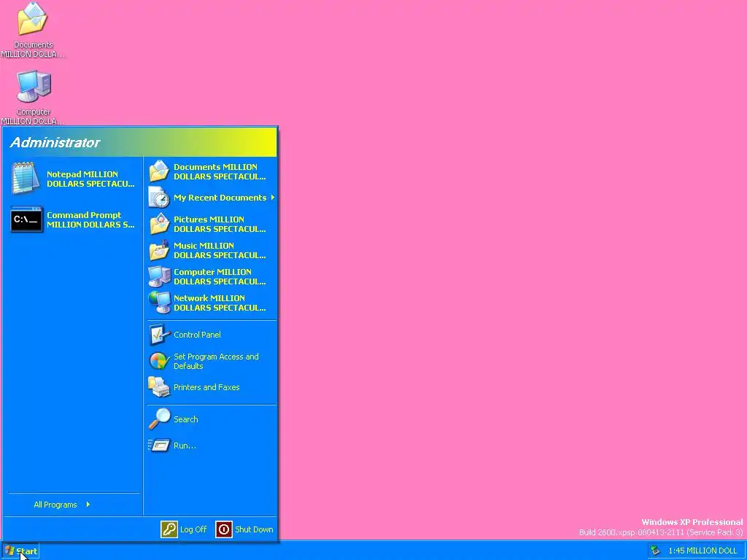Click the Pictures folder icon

click(159, 224)
